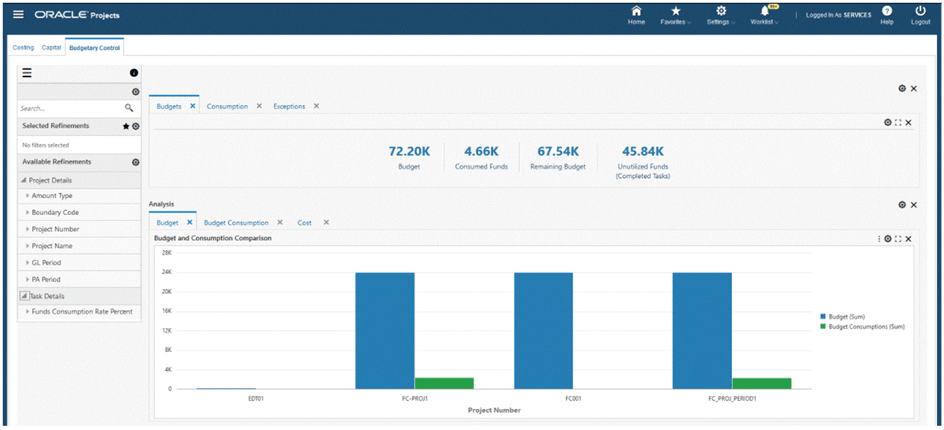Expand the Project Number refinement
944x430 pixels.
(54, 229)
